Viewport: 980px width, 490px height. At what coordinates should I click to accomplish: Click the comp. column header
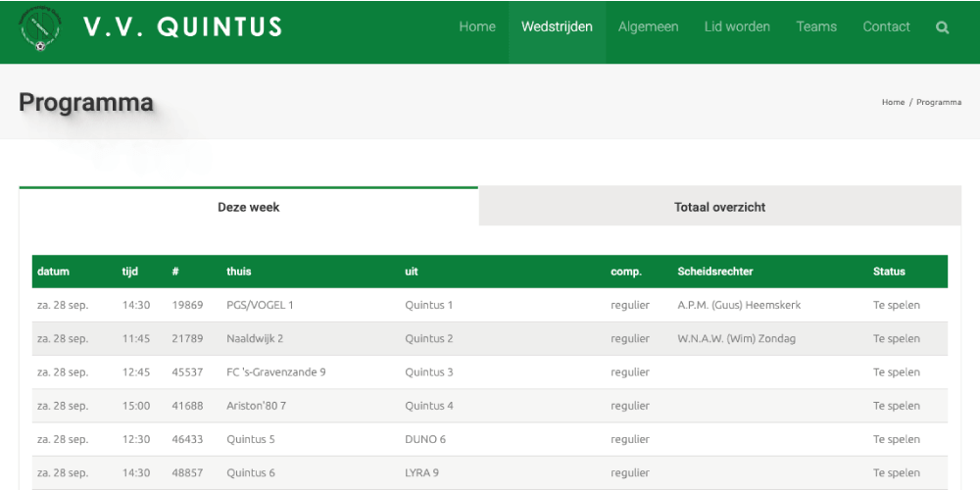point(626,271)
